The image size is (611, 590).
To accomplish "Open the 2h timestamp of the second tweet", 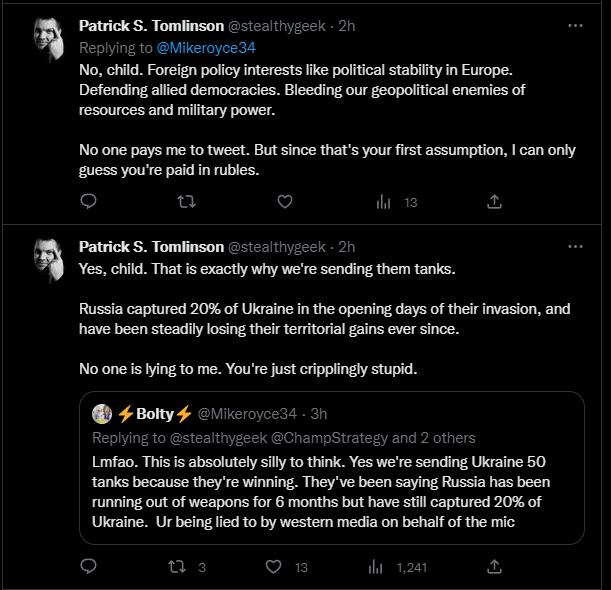I will point(346,247).
